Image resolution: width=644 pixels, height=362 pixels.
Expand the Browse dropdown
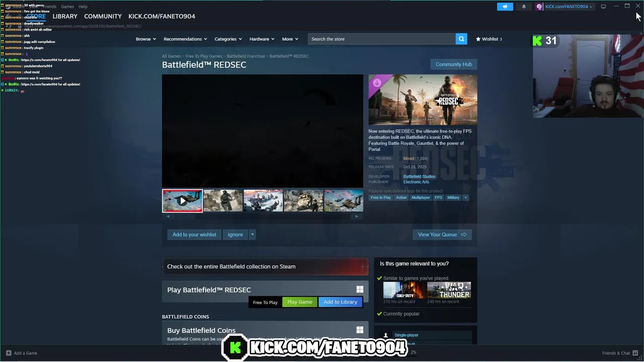(146, 39)
